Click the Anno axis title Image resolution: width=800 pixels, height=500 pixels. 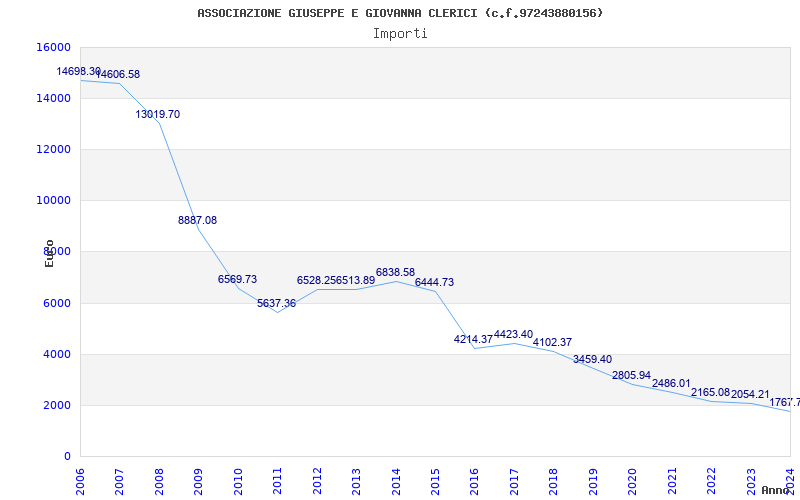click(776, 490)
